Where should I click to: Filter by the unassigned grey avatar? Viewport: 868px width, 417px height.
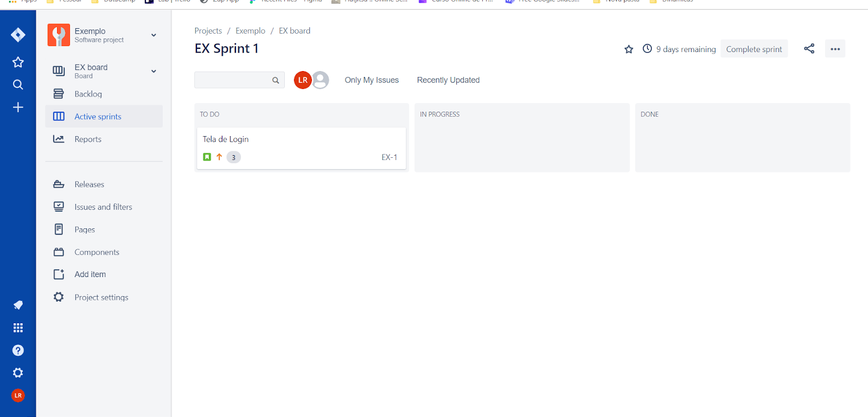click(321, 80)
